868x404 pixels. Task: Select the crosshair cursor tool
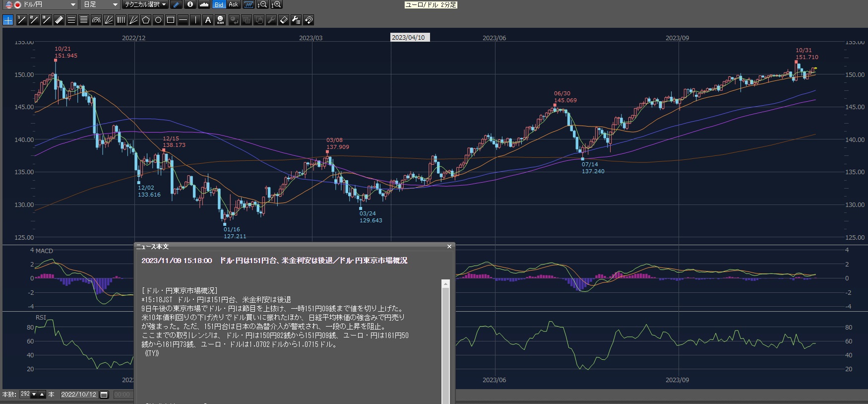click(x=8, y=20)
